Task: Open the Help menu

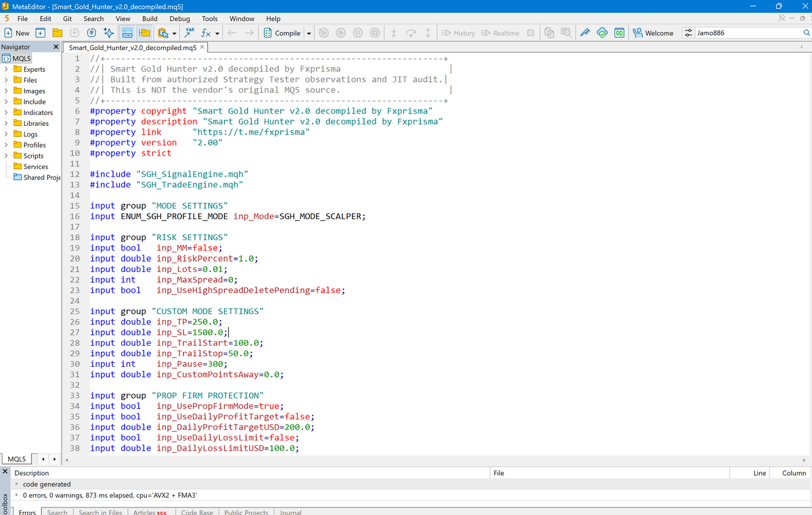Action: (x=273, y=19)
